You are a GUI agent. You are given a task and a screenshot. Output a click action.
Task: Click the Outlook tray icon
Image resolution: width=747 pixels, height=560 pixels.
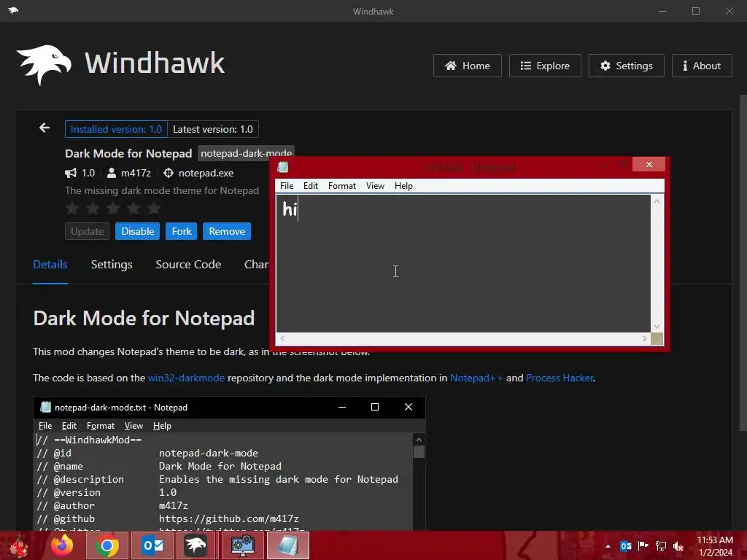(625, 546)
